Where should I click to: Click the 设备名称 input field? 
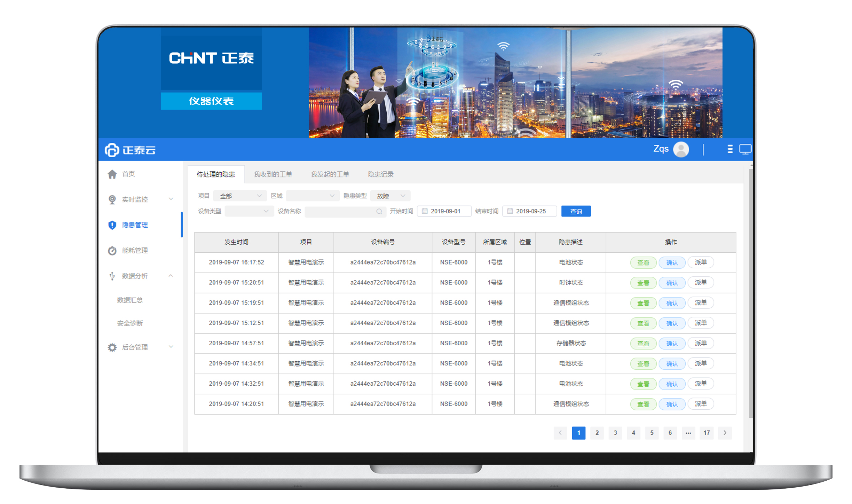pyautogui.click(x=345, y=211)
